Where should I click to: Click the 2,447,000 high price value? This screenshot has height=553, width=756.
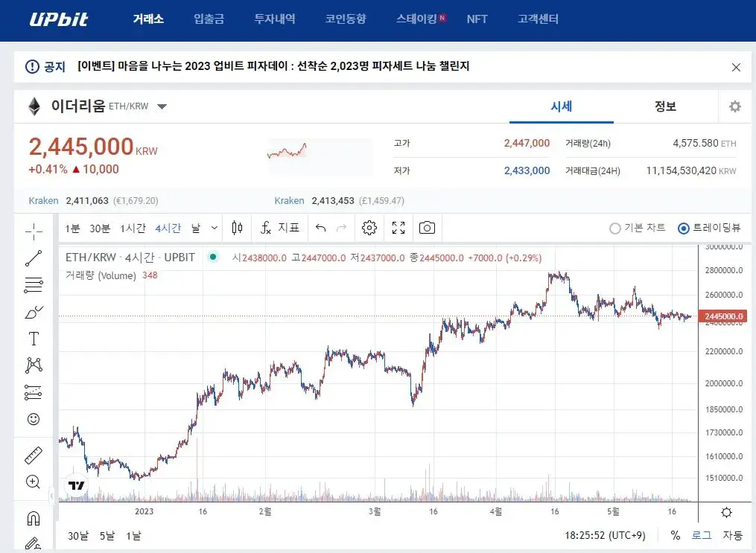click(x=527, y=143)
